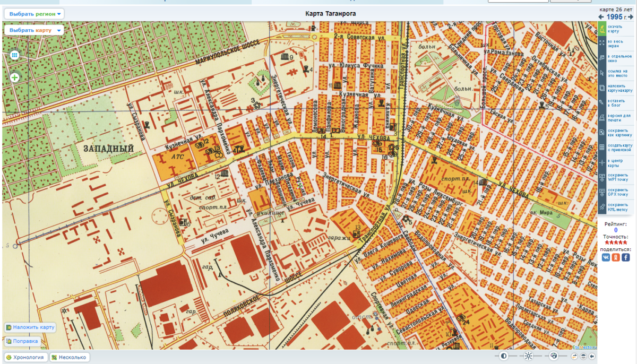Share the map via VK icon
Image resolution: width=637 pixels, height=364 pixels.
click(x=606, y=257)
